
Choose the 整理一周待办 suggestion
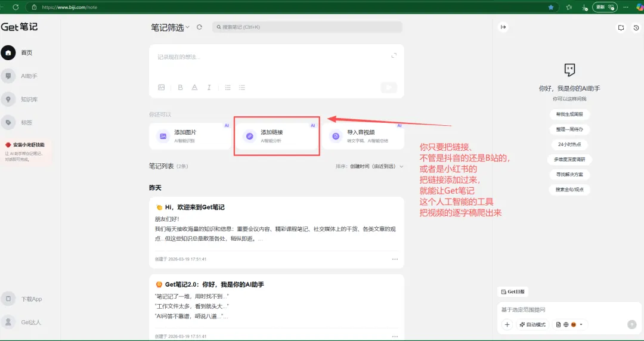[569, 129]
